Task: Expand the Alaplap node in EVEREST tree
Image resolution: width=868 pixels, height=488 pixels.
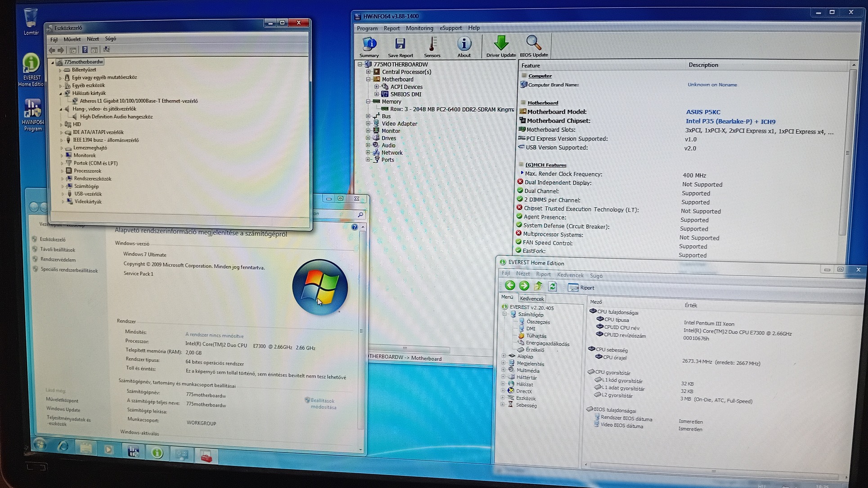Action: [x=503, y=356]
